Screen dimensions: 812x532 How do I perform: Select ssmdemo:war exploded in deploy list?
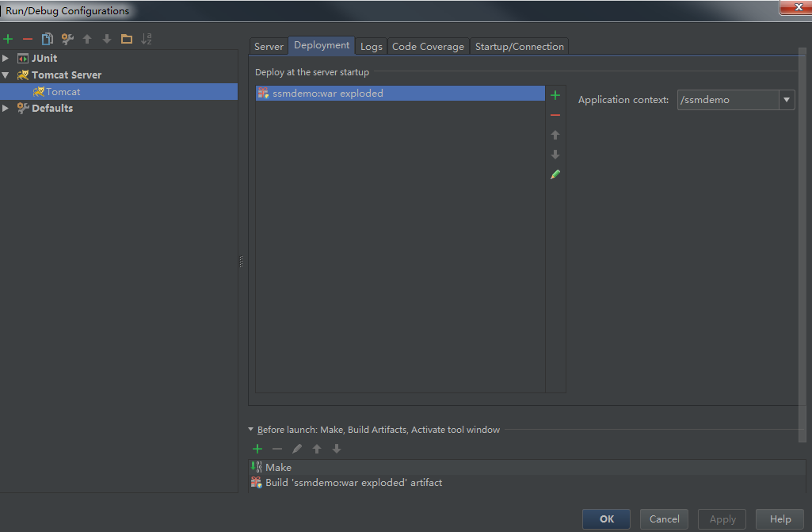[x=400, y=94]
